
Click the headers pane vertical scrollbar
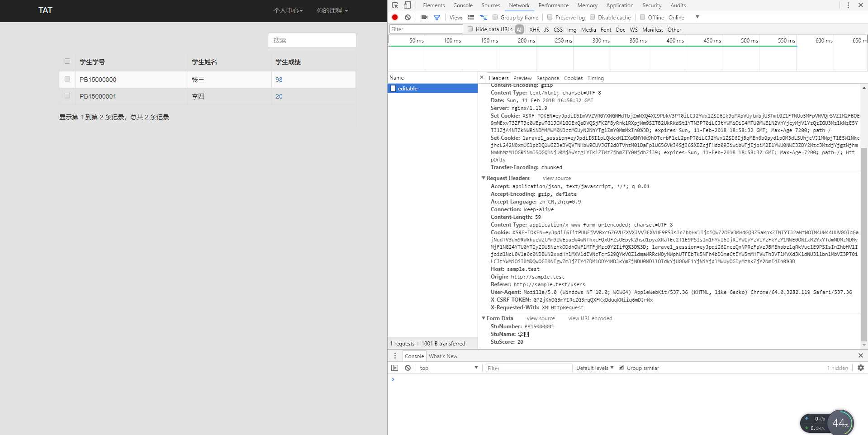pyautogui.click(x=864, y=244)
